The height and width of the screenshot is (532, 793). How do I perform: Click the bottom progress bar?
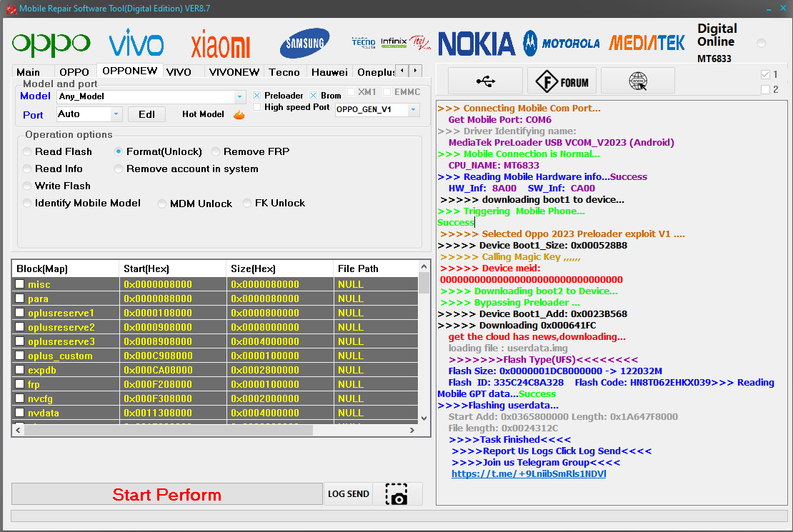[x=399, y=516]
